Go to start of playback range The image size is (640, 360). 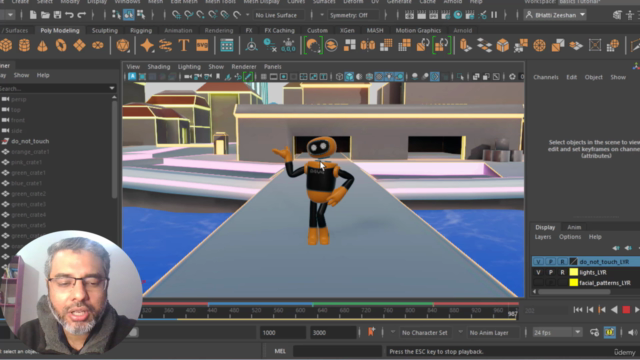point(578,310)
